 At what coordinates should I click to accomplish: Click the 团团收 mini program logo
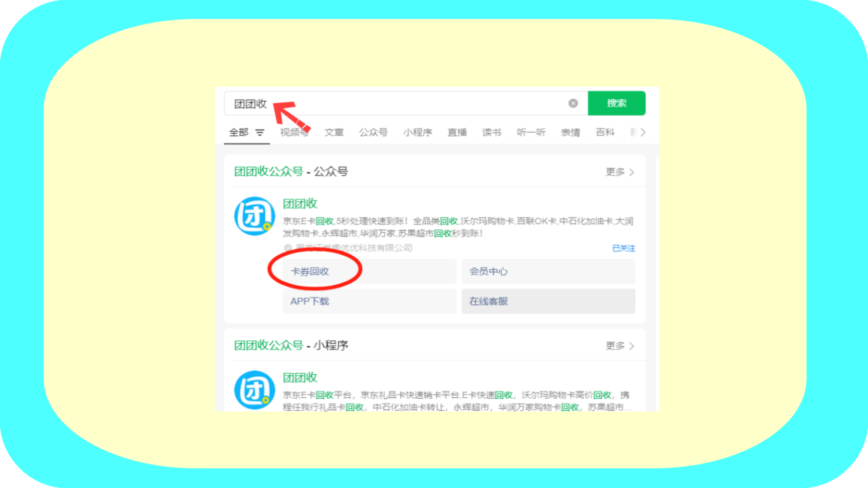254,390
